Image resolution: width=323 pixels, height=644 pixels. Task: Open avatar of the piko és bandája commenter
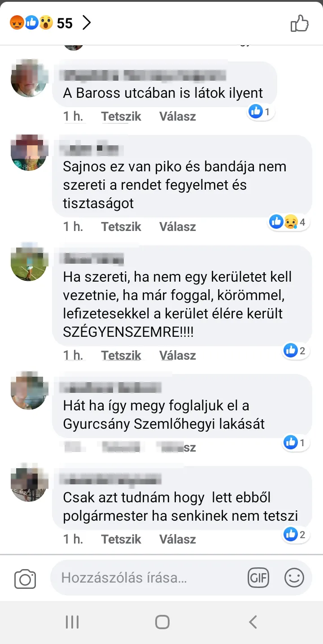(29, 153)
